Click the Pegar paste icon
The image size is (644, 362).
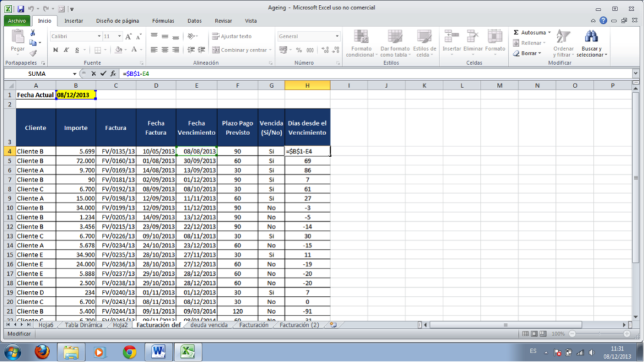[18, 38]
